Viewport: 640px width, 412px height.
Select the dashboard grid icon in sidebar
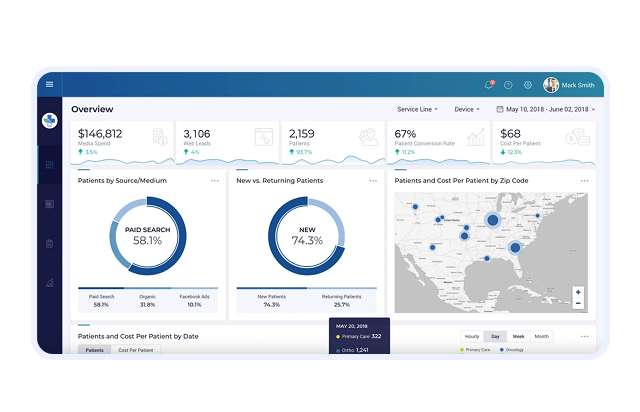(50, 165)
